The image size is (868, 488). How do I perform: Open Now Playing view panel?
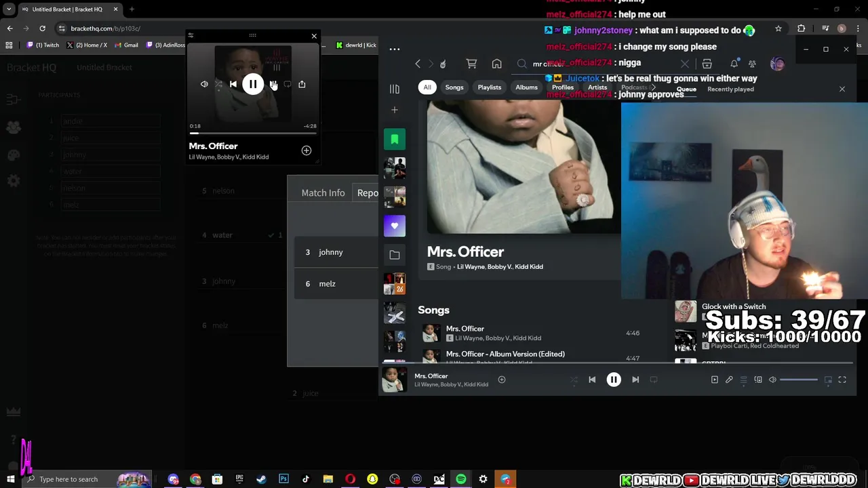tap(714, 380)
